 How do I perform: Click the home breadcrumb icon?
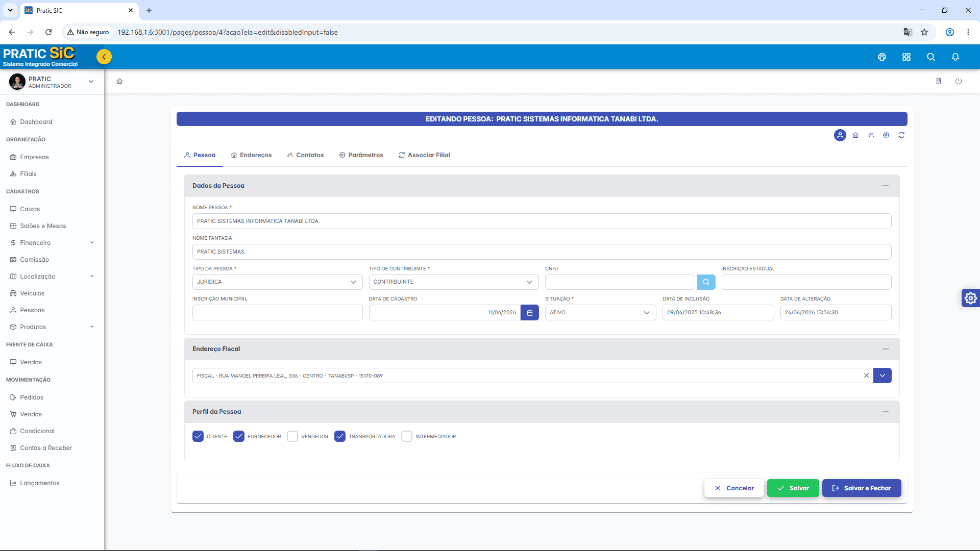pos(119,81)
